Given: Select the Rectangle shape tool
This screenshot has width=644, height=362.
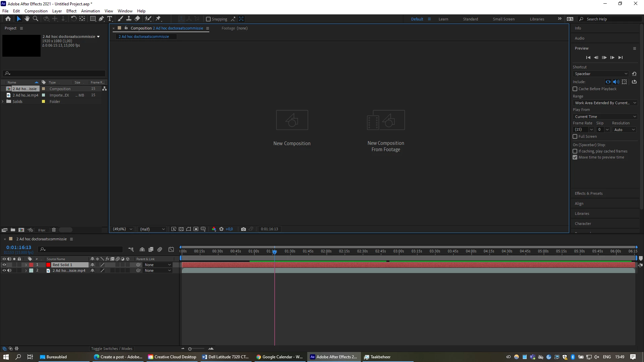Looking at the screenshot, I should pos(93,19).
